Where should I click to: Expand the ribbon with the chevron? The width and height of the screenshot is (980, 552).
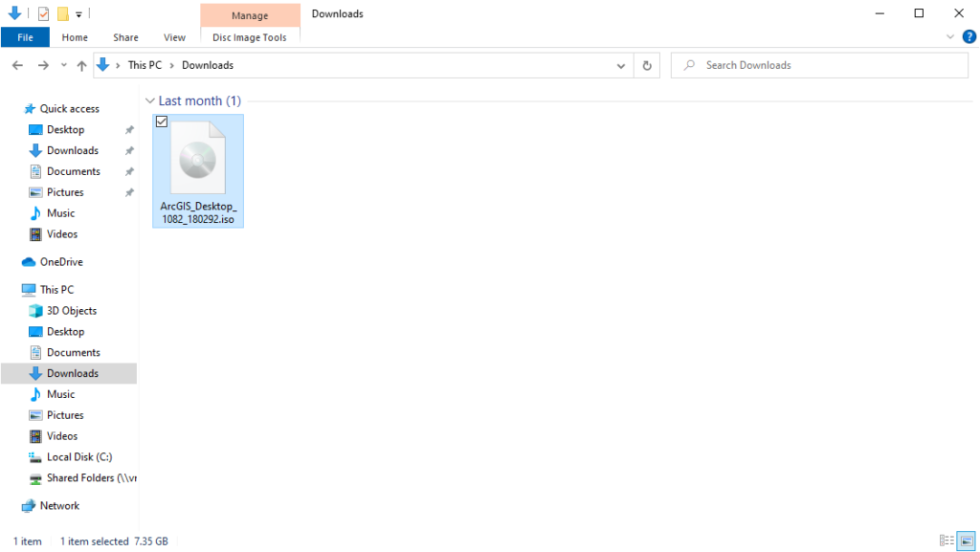pyautogui.click(x=950, y=37)
